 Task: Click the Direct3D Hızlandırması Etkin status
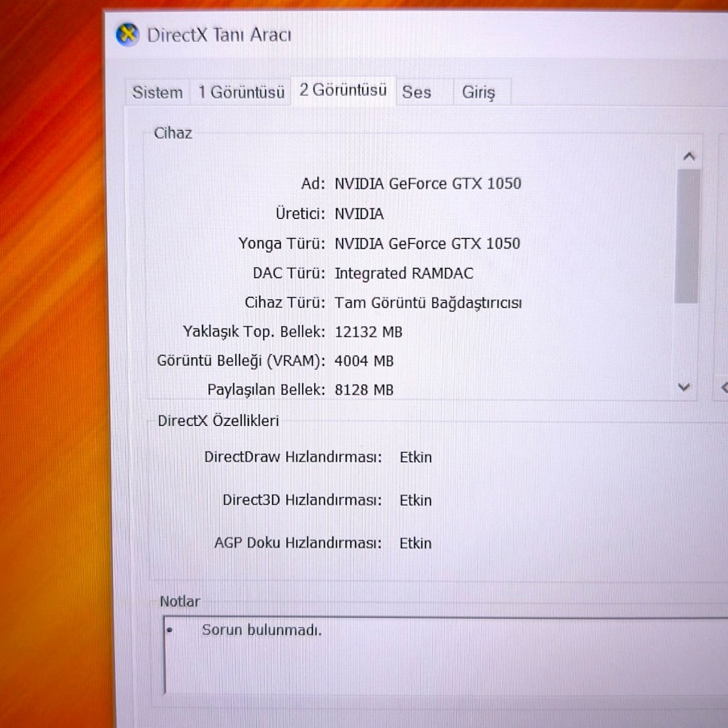pyautogui.click(x=415, y=500)
